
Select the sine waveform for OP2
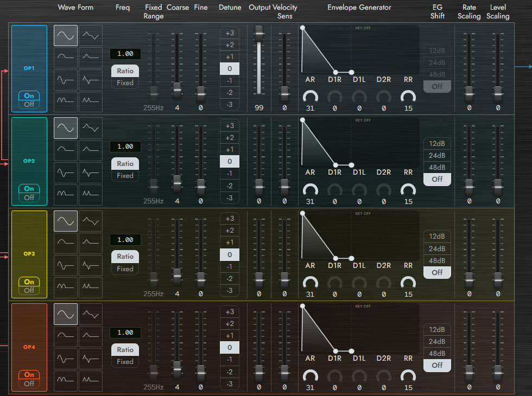[66, 128]
